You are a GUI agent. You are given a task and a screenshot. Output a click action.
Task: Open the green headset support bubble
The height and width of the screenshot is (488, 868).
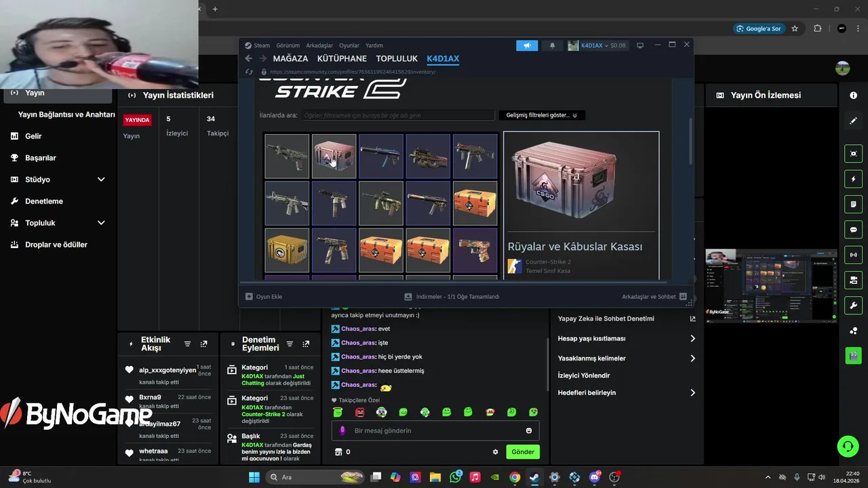848,446
